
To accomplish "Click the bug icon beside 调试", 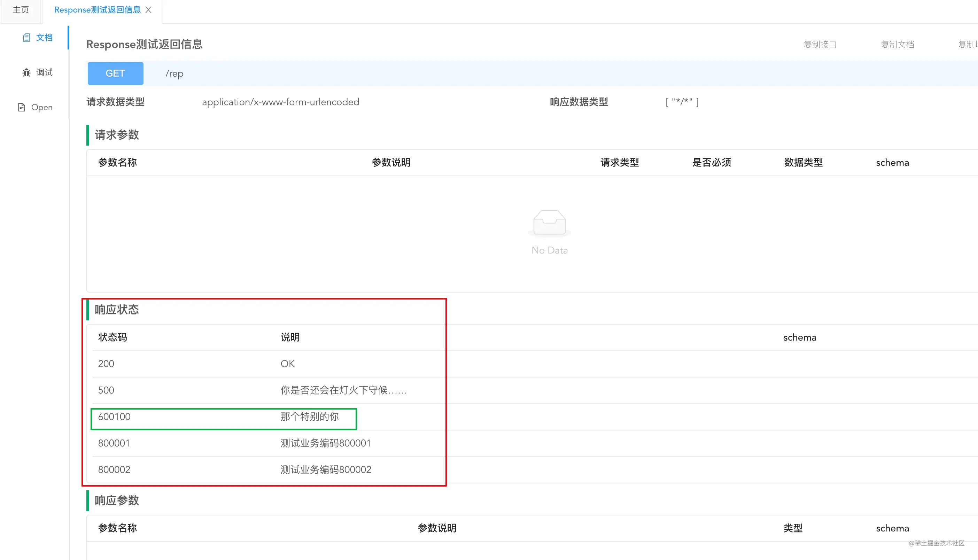I will click(26, 72).
